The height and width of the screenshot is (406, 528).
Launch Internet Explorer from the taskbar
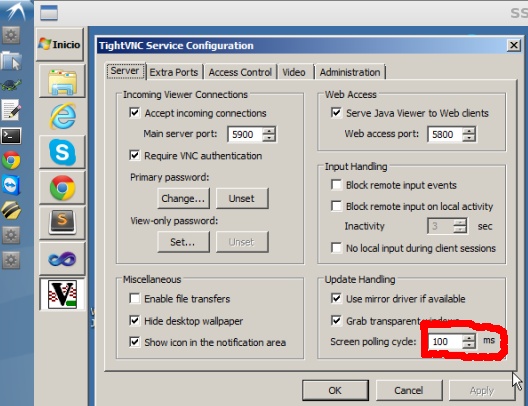tap(62, 116)
